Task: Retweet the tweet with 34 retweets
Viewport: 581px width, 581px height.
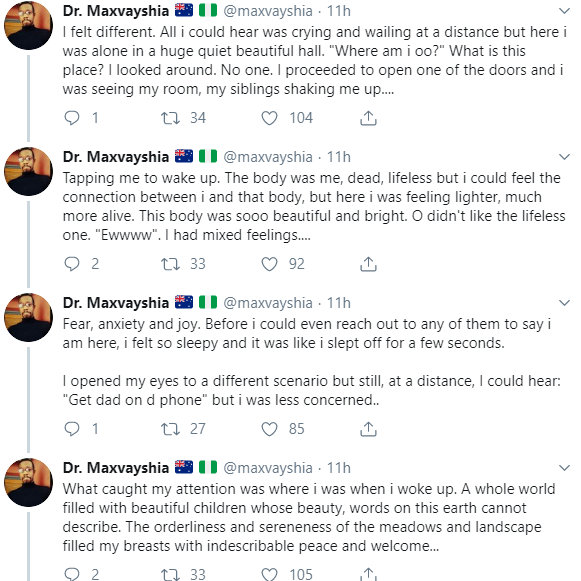Action: [170, 118]
